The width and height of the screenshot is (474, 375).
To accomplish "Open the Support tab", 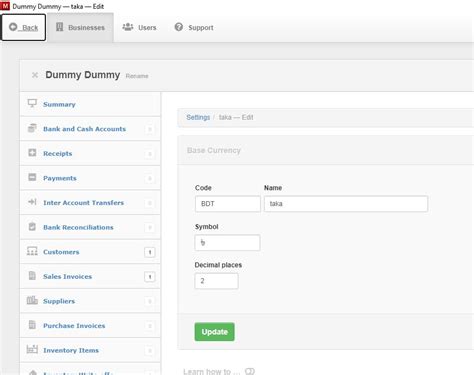I will tap(194, 28).
